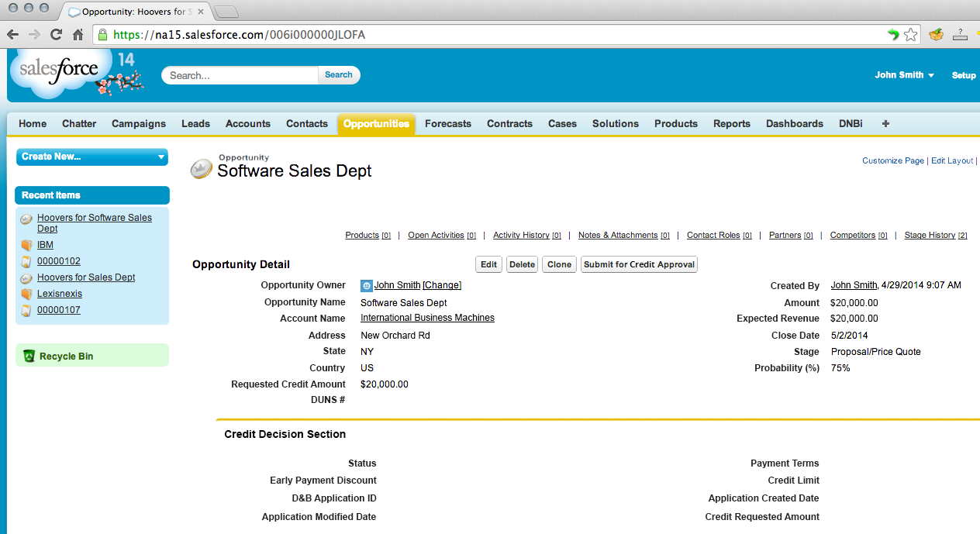Go to the Contracts tab

(x=509, y=124)
